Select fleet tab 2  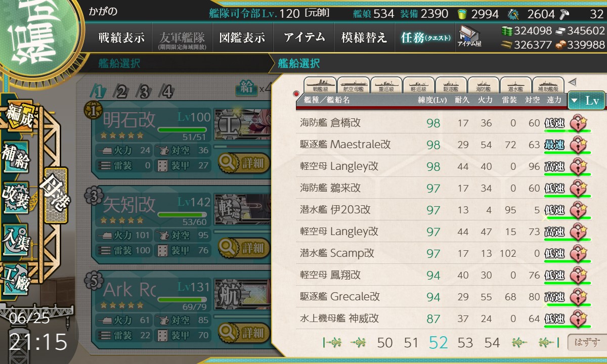click(x=121, y=92)
